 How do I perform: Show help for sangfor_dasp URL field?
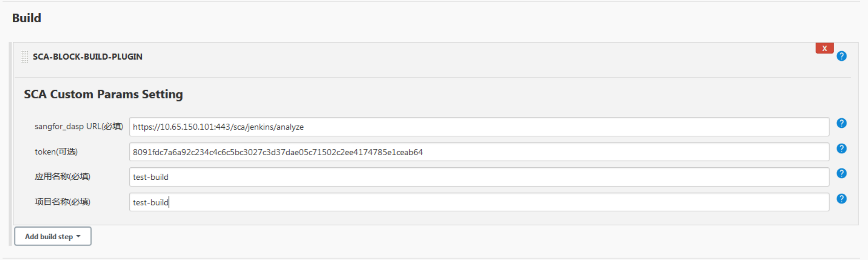point(841,123)
